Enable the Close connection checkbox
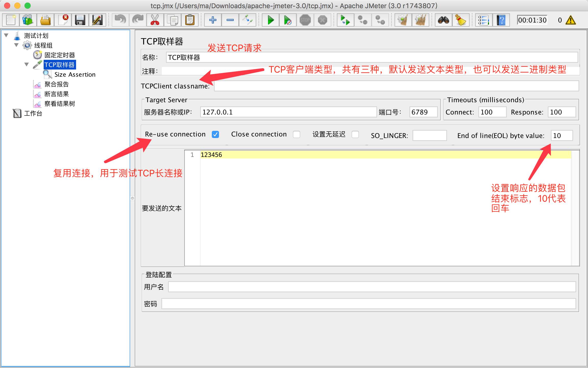Image resolution: width=588 pixels, height=368 pixels. point(297,134)
